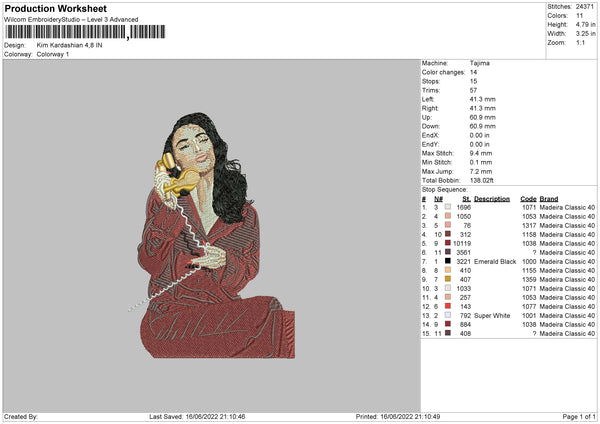This screenshot has height=424, width=600.
Task: Click the Printed timestamp 21:10:49
Action: point(426,416)
